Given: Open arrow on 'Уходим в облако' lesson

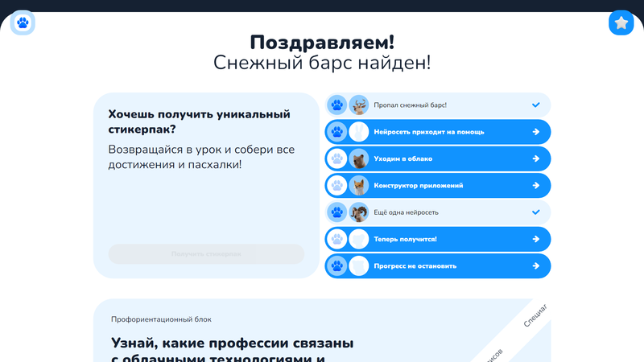Looking at the screenshot, I should click(x=536, y=158).
